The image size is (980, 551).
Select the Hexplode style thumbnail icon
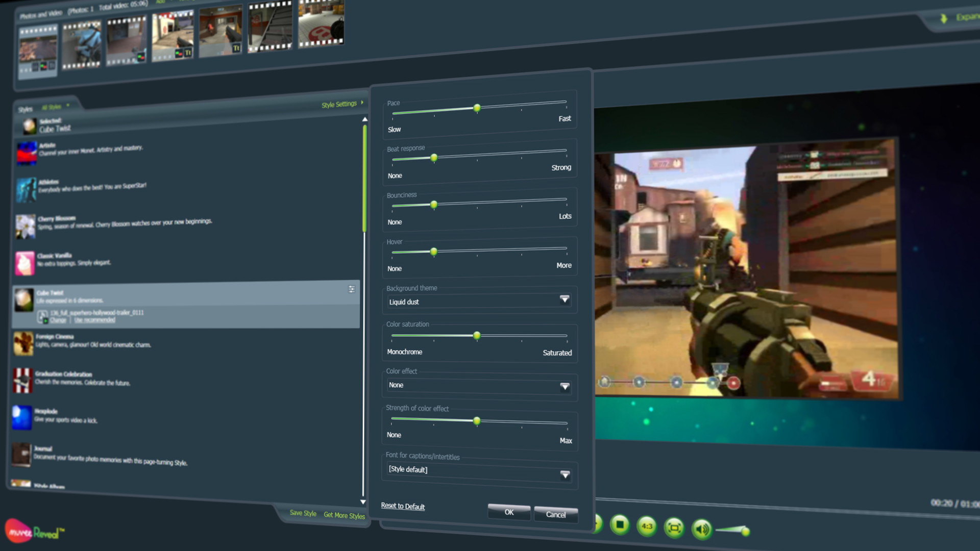point(21,417)
